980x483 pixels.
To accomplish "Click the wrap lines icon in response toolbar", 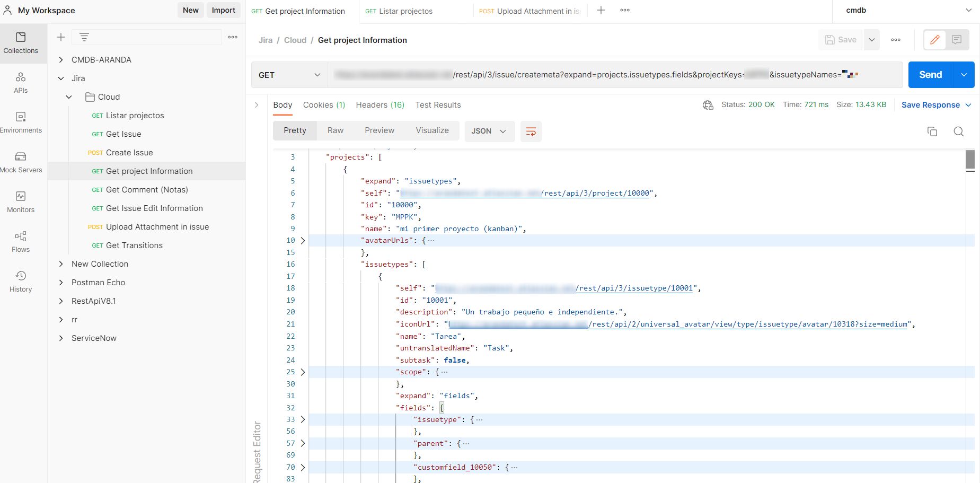I will coord(531,131).
